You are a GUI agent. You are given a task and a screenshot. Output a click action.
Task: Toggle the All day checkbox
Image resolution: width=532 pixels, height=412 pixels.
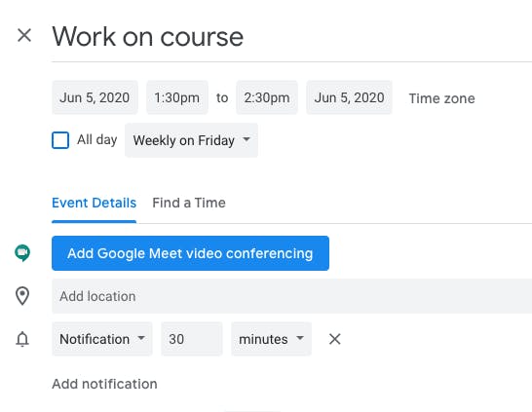click(x=60, y=140)
